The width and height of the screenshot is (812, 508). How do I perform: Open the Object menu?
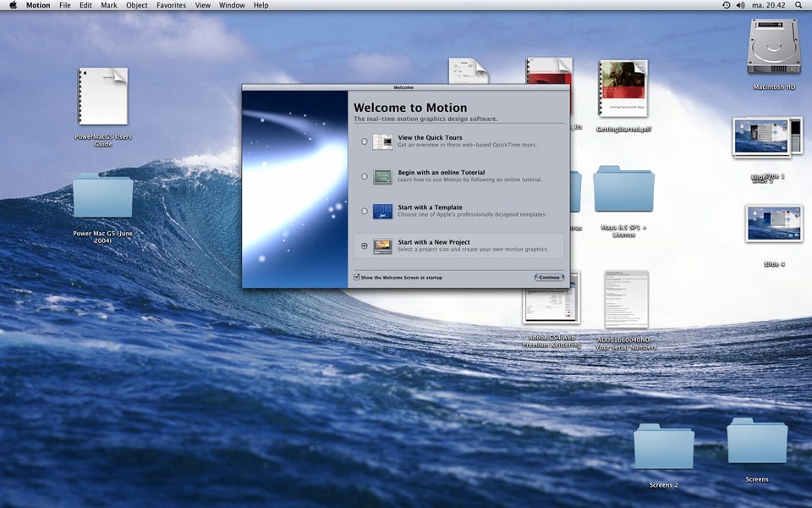[136, 5]
